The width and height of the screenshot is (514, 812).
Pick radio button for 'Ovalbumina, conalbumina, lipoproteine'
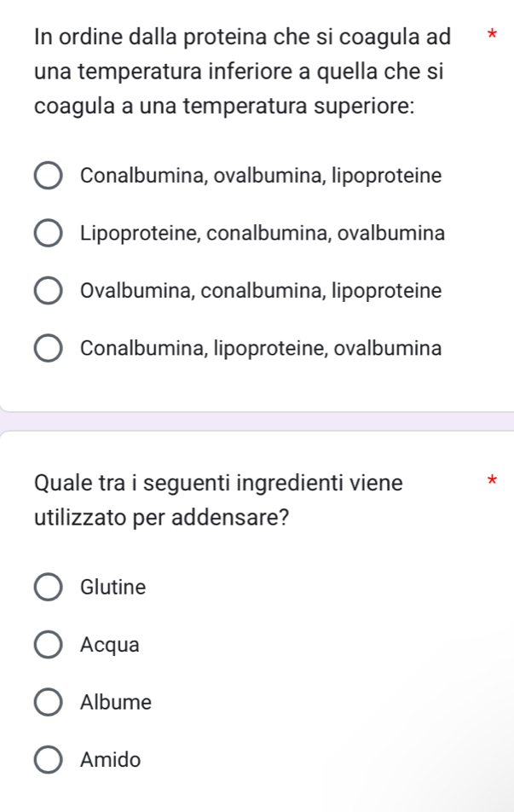(48, 292)
